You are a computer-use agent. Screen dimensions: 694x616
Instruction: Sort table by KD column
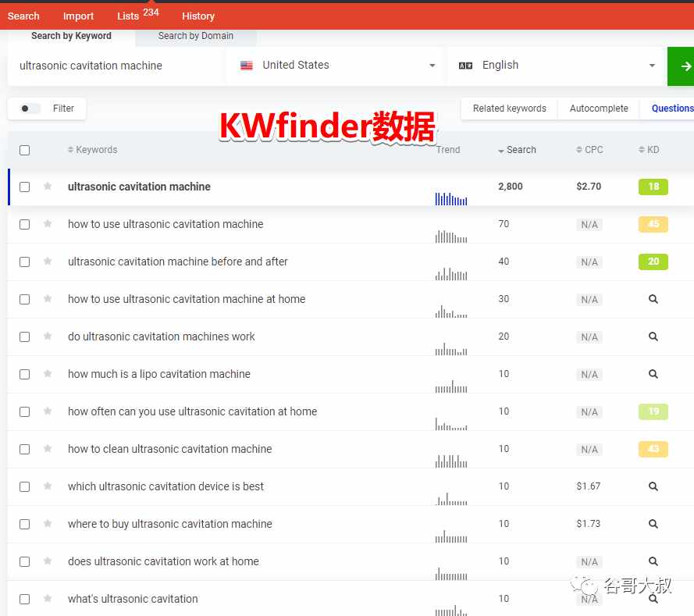(649, 150)
